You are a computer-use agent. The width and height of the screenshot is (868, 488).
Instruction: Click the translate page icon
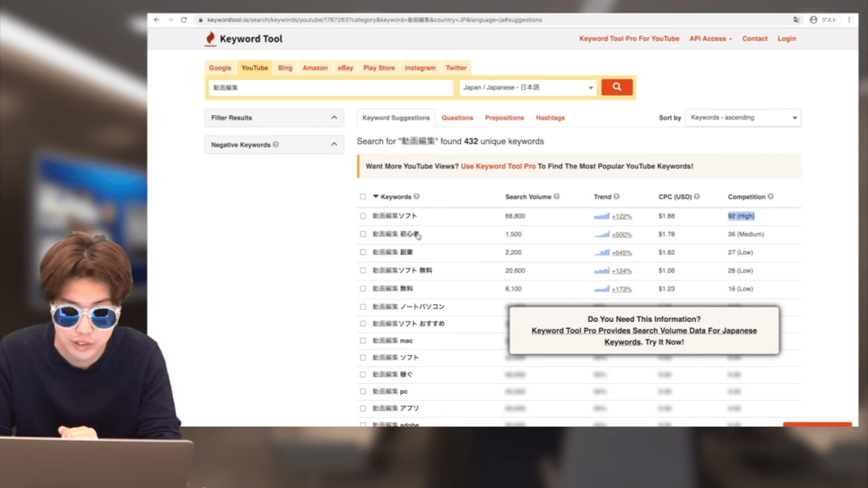point(796,20)
